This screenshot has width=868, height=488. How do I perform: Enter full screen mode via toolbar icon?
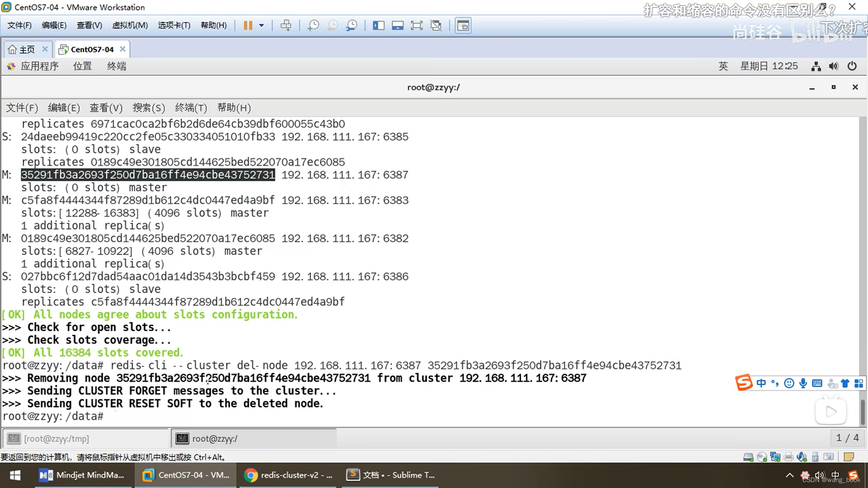pos(416,26)
